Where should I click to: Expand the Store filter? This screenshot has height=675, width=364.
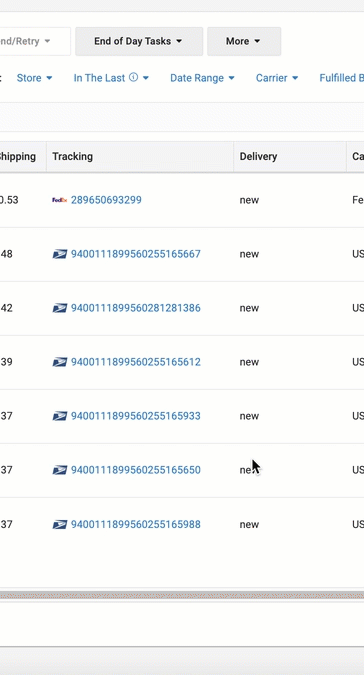pos(34,78)
